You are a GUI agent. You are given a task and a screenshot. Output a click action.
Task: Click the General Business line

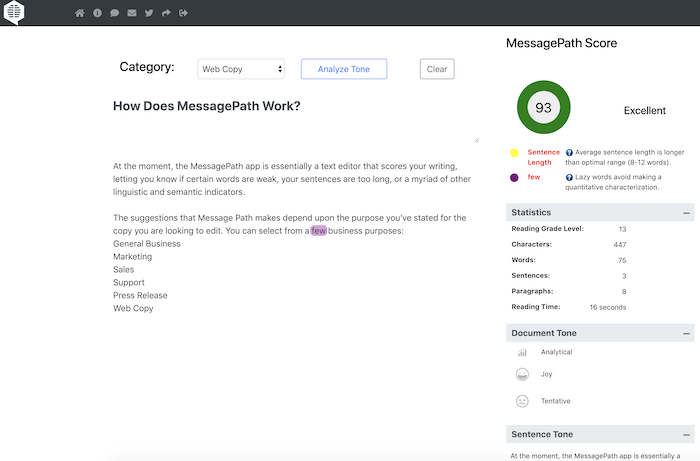click(x=147, y=244)
